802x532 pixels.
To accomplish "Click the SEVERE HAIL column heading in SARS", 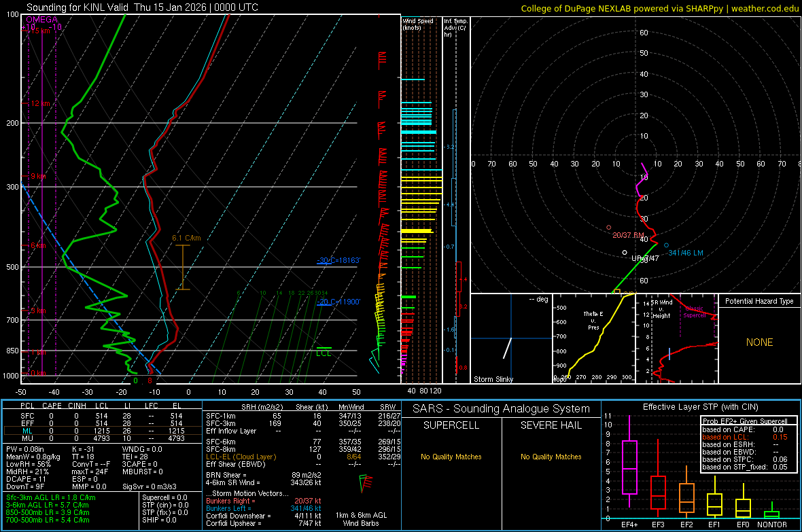I will click(551, 425).
